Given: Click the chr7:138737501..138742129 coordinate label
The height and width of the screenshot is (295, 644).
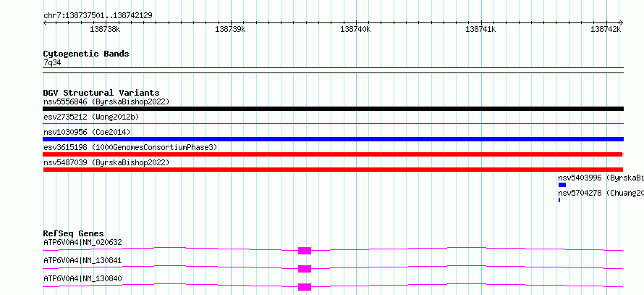Looking at the screenshot, I should pyautogui.click(x=98, y=16).
